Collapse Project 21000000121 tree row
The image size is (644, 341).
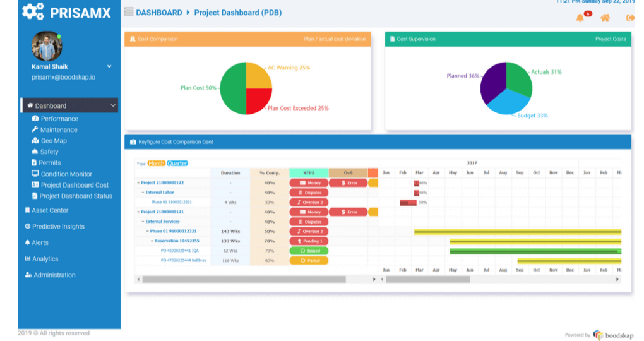pyautogui.click(x=138, y=212)
